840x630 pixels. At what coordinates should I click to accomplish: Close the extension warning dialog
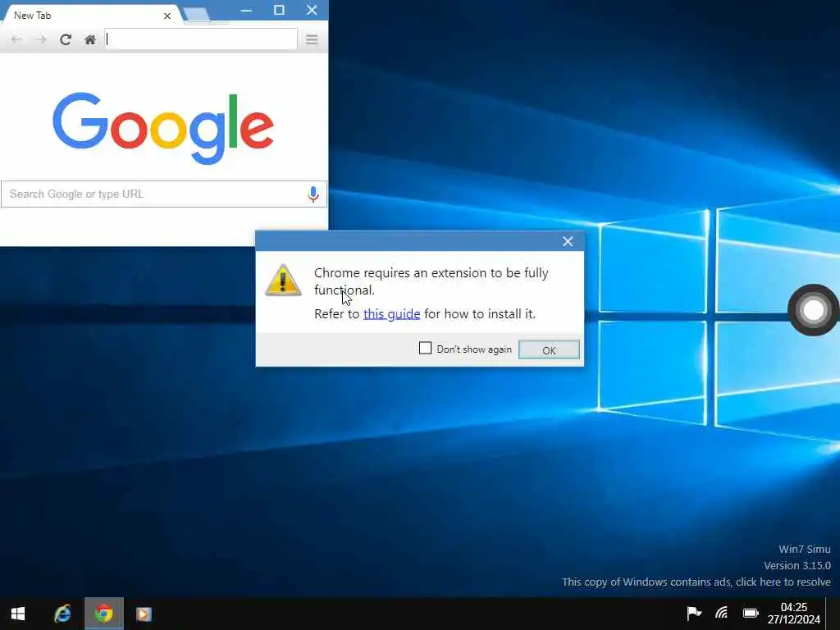pos(568,242)
